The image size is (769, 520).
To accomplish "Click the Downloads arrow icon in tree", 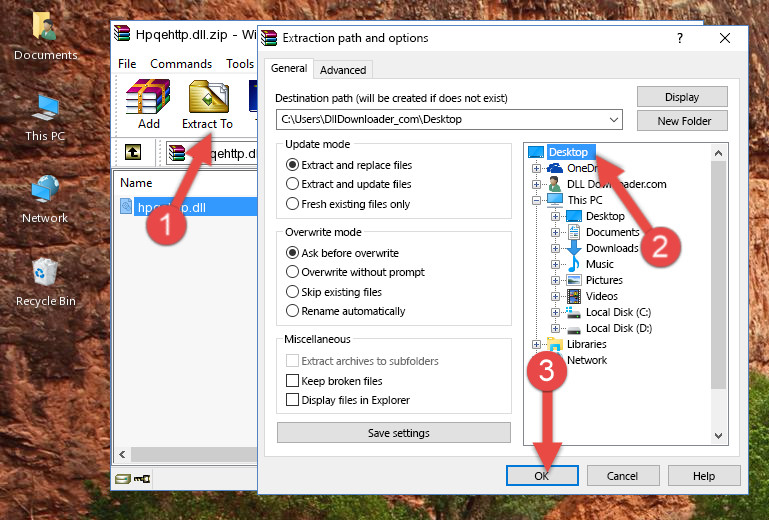I will (x=574, y=248).
